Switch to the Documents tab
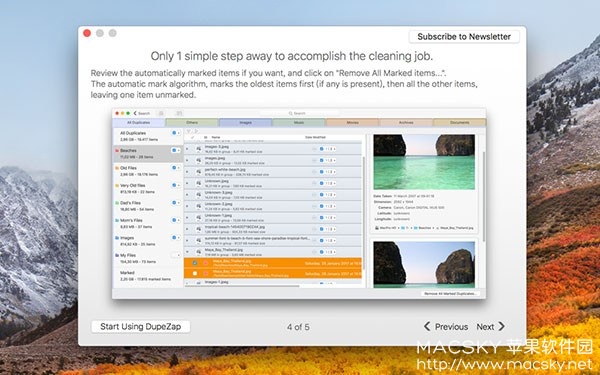This screenshot has height=375, width=600. click(460, 122)
